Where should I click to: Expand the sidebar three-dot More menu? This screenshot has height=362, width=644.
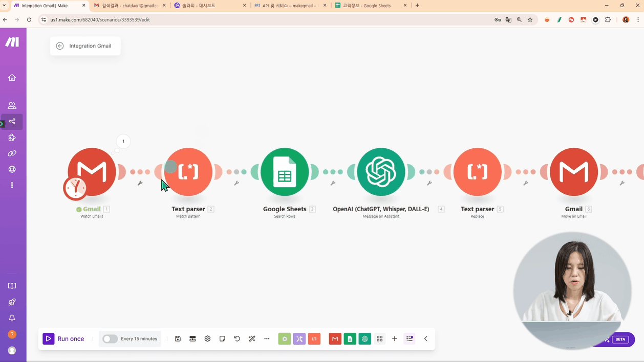[x=12, y=185]
